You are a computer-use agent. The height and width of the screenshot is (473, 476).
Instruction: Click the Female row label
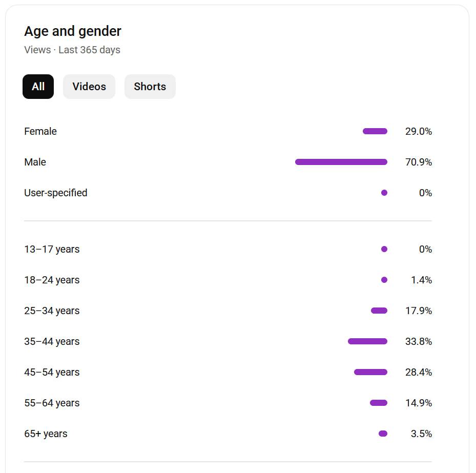coord(40,131)
